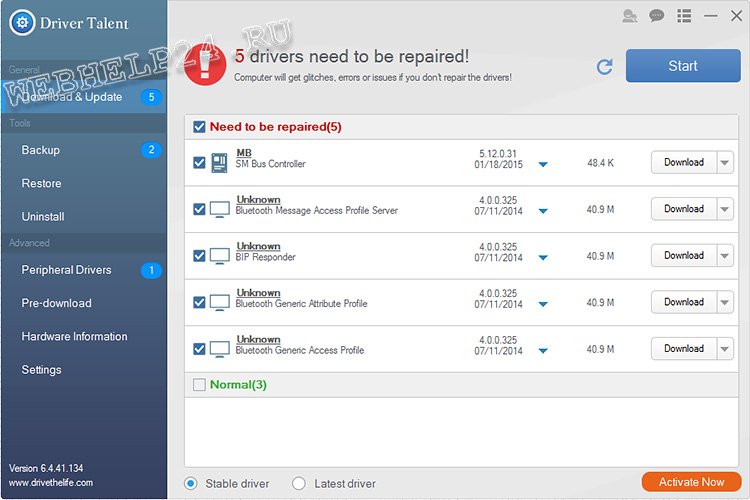The width and height of the screenshot is (750, 500).
Task: Click the badge 5 next to Download & Update
Action: 151,97
